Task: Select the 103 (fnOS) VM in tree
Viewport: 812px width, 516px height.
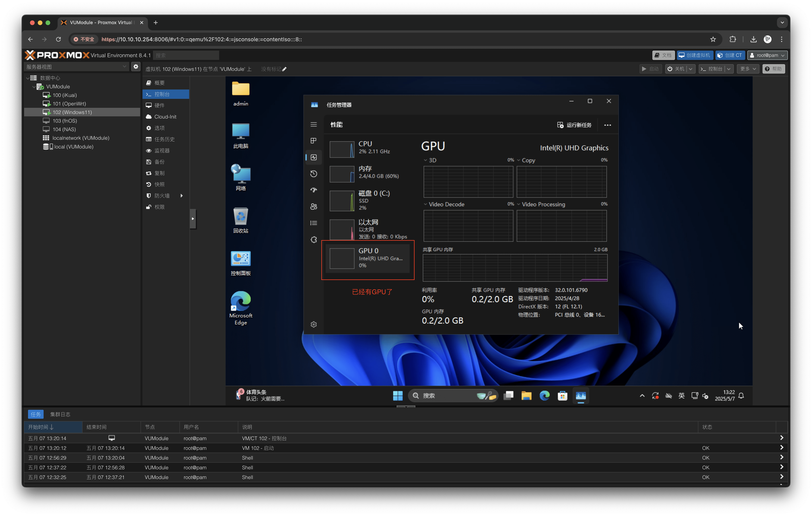Action: point(65,121)
